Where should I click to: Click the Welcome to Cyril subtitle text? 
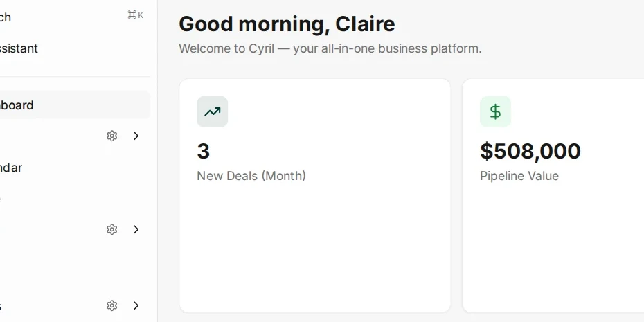[x=330, y=48]
